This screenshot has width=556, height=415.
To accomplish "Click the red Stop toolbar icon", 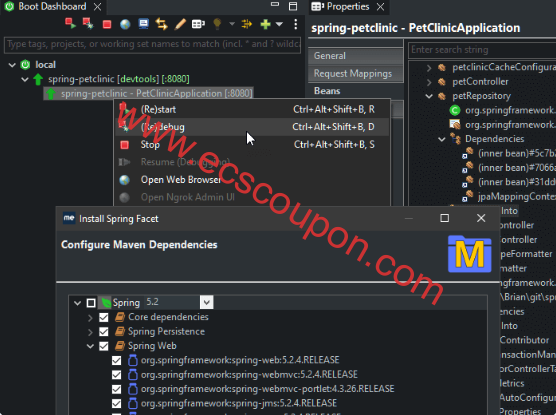I will point(107,24).
